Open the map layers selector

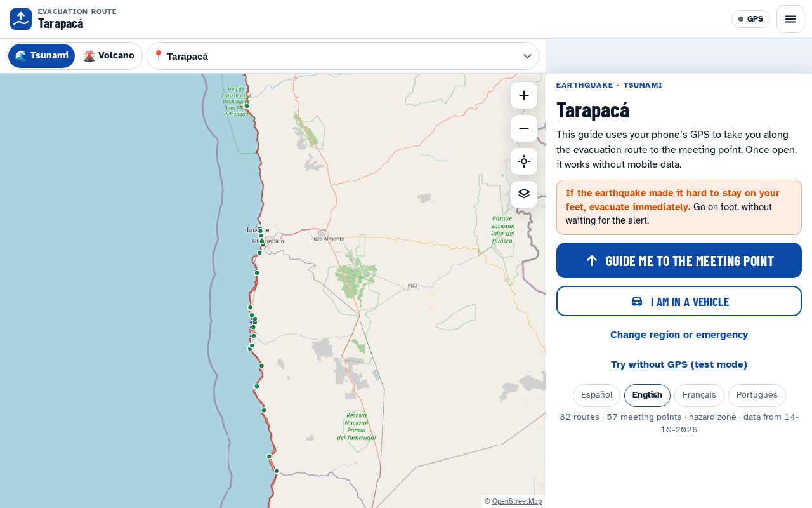[x=524, y=194]
